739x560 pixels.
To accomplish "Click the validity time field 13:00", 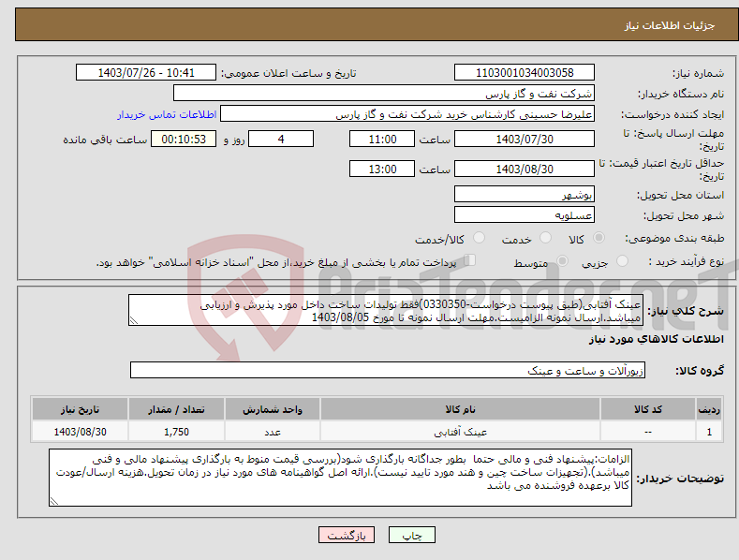I will (x=382, y=169).
